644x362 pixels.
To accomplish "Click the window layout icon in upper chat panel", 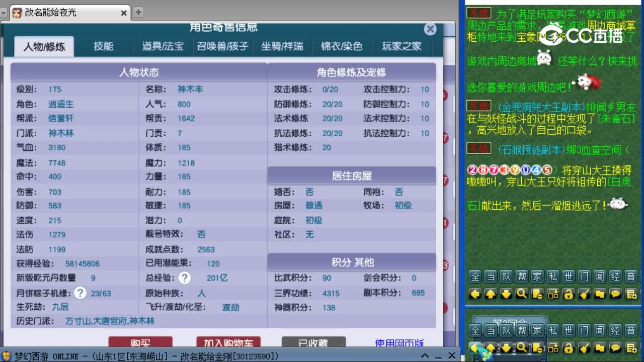I will tap(552, 294).
